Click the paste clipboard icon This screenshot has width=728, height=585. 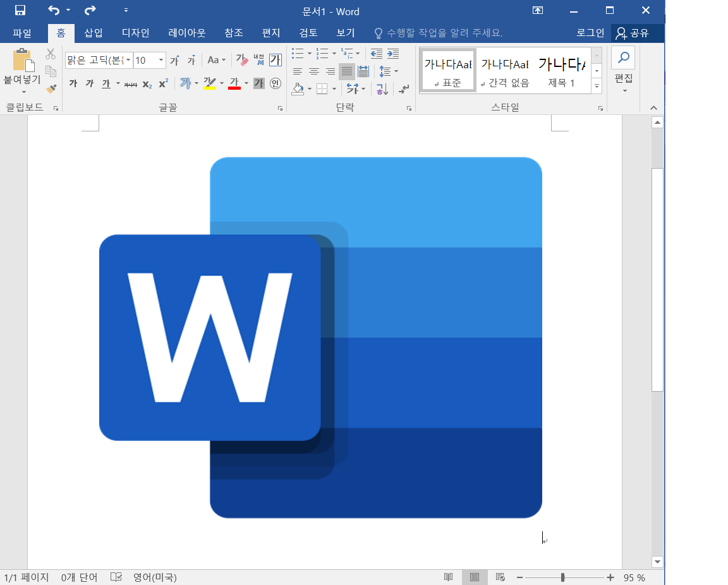23,59
